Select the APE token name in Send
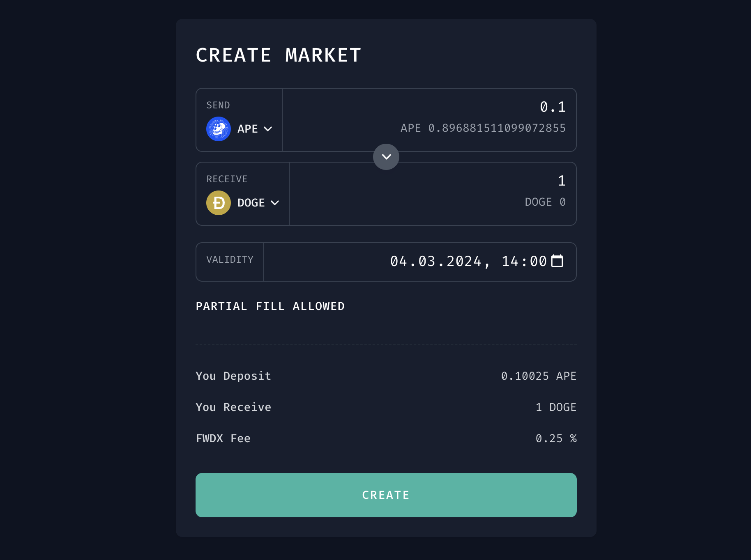Image resolution: width=751 pixels, height=560 pixels. tap(247, 129)
